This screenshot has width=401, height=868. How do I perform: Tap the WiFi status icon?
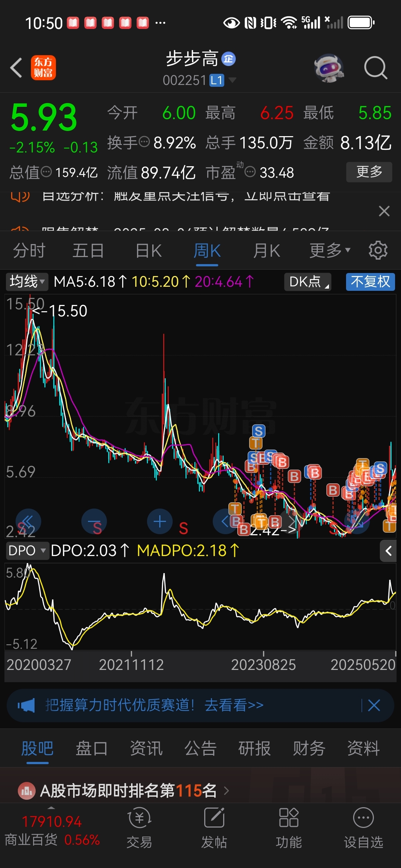pyautogui.click(x=289, y=23)
